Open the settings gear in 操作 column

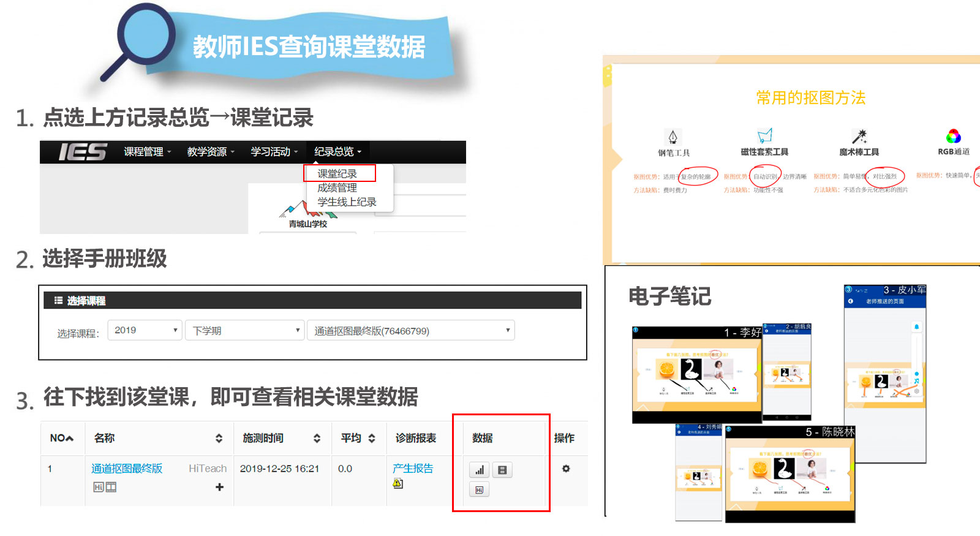(566, 469)
